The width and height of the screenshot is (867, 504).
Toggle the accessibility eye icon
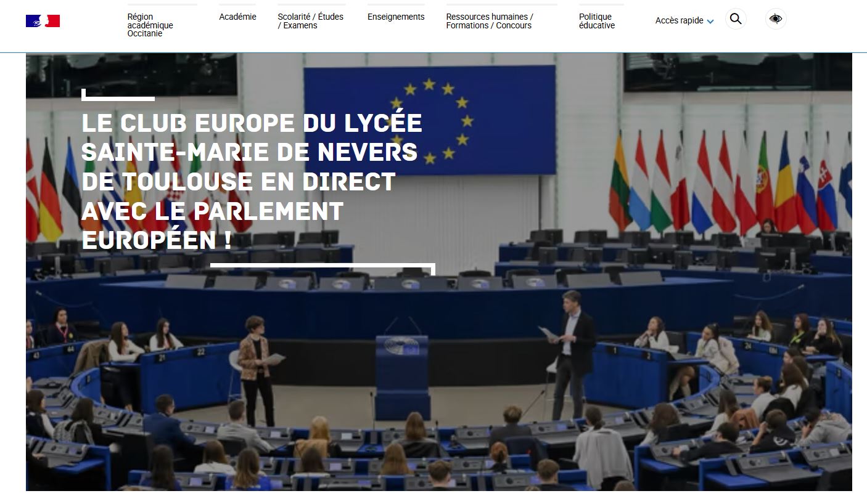(x=776, y=19)
